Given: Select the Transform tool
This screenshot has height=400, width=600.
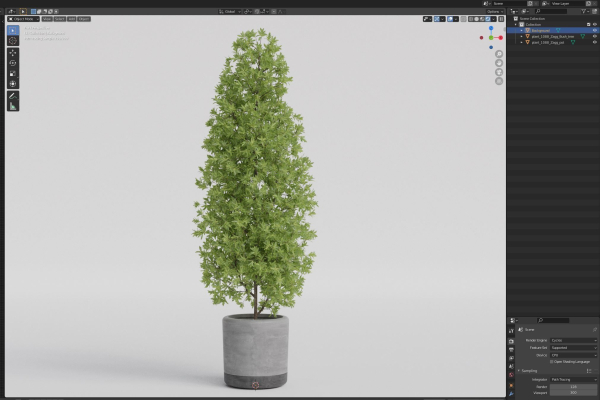Looking at the screenshot, I should (x=13, y=84).
